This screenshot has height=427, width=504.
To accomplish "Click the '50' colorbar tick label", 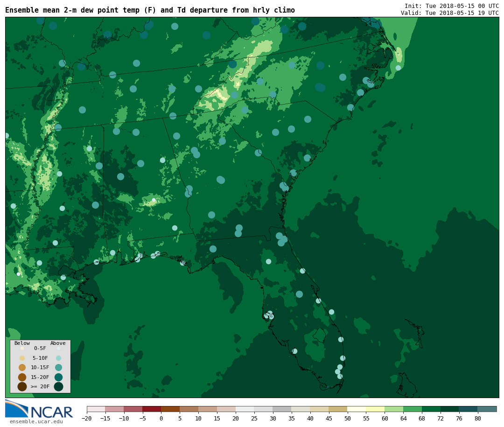I will (348, 418).
